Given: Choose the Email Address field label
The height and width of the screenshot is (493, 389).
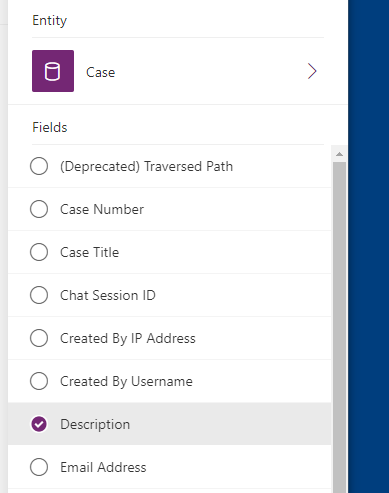Looking at the screenshot, I should point(103,467).
